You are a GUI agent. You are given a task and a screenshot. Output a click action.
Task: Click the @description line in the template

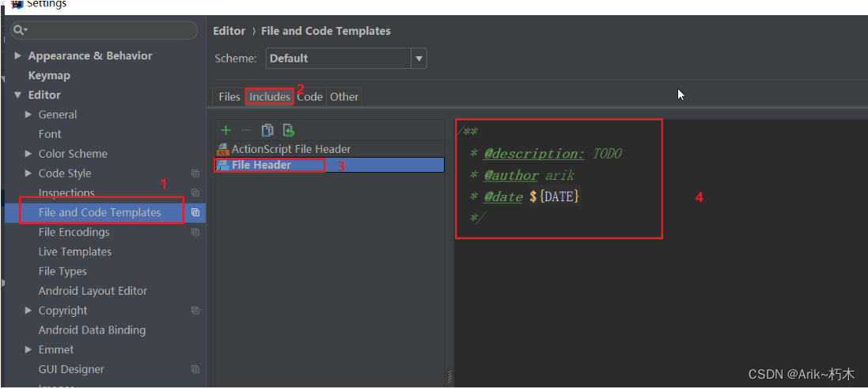[x=545, y=154]
